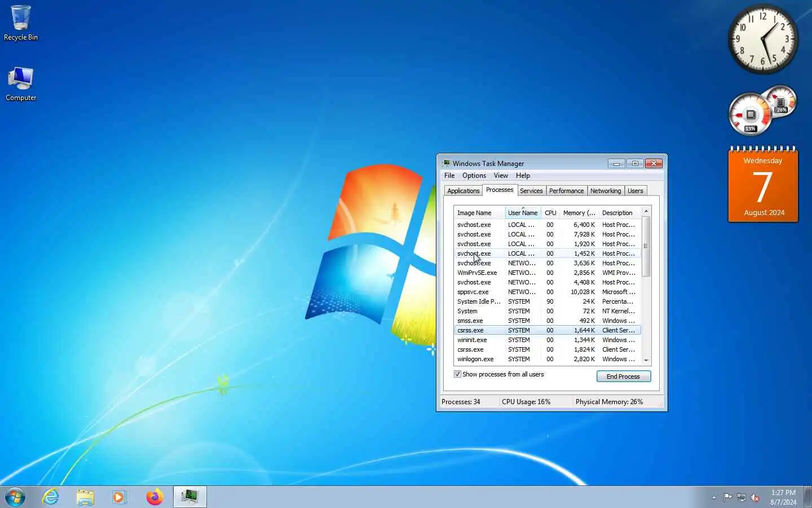Click the process list scroll-up arrow

pyautogui.click(x=646, y=211)
